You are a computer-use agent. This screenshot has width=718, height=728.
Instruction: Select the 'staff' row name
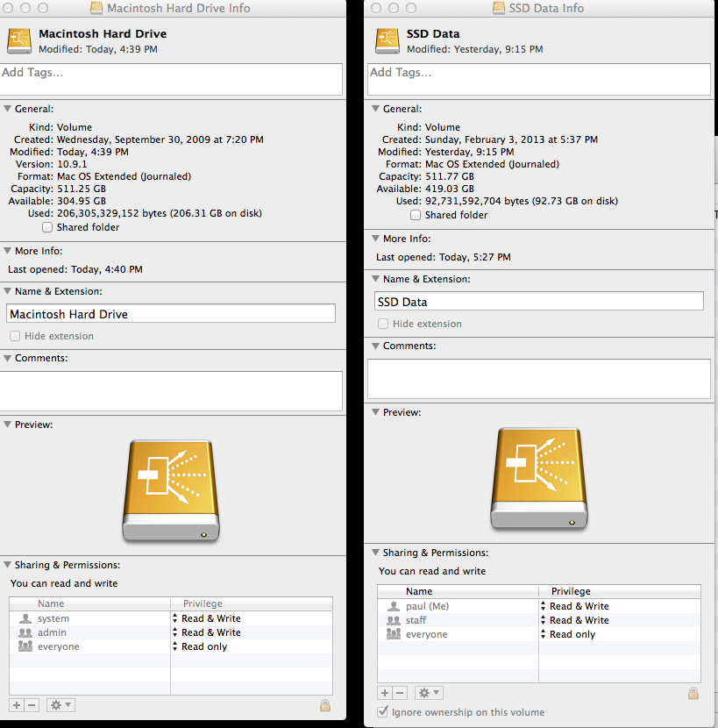click(x=416, y=620)
